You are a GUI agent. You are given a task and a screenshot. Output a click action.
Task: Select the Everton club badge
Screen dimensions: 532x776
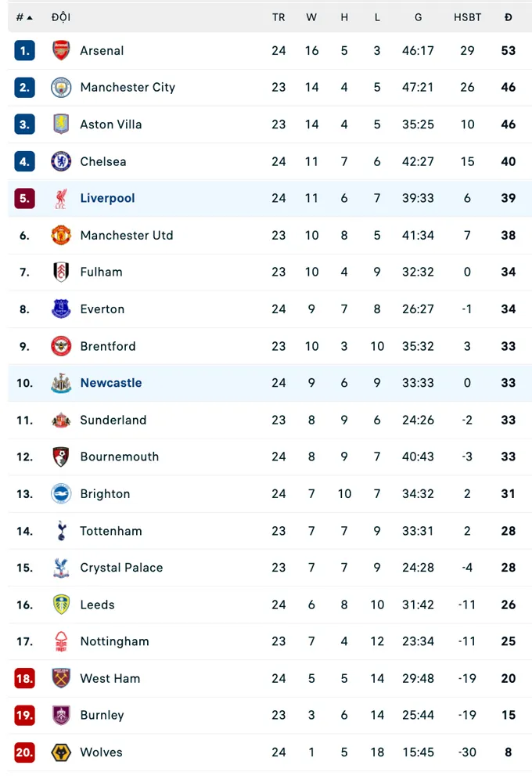[61, 309]
